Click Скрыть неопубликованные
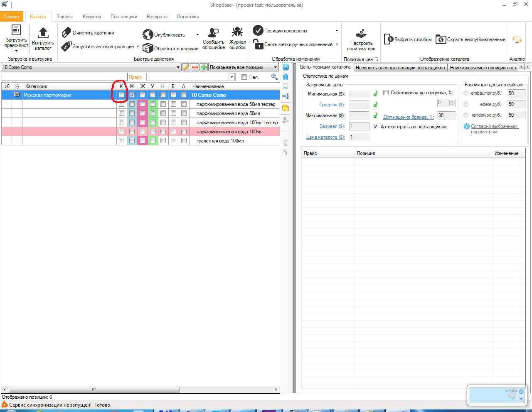 pyautogui.click(x=470, y=39)
